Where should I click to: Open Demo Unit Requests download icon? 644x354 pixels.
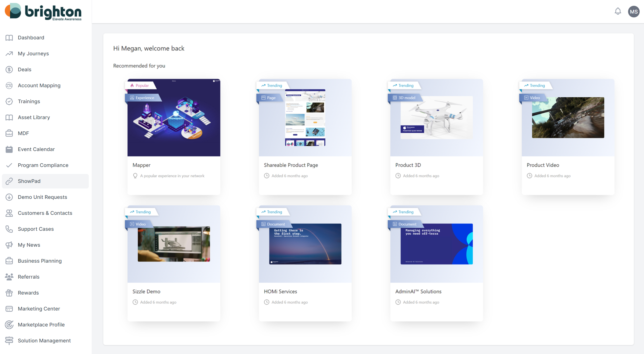point(9,197)
